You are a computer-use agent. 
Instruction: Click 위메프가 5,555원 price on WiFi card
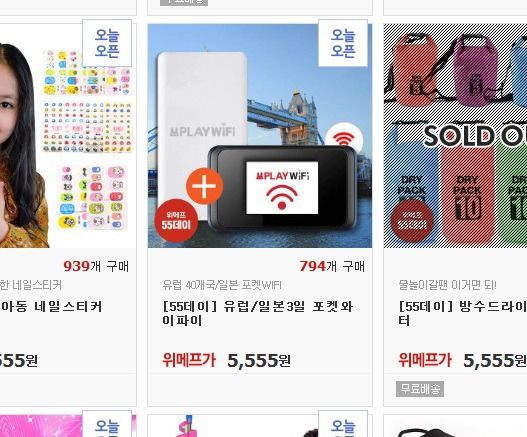point(226,360)
